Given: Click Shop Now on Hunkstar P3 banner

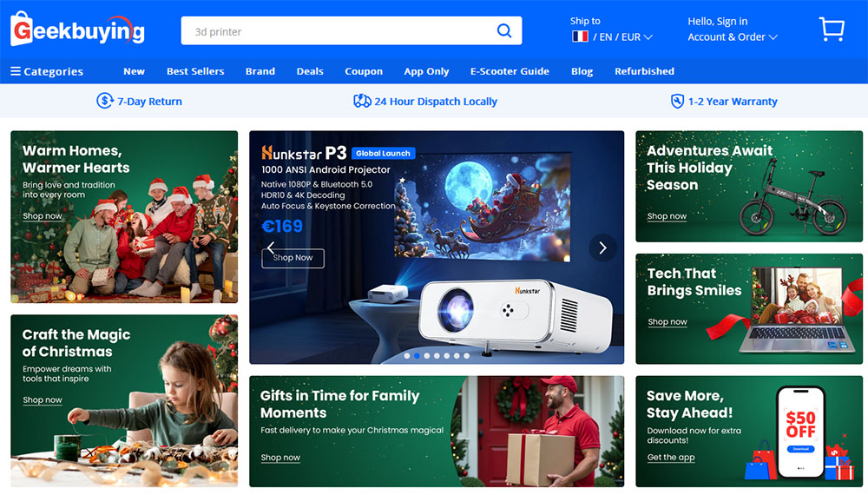Looking at the screenshot, I should click(293, 258).
